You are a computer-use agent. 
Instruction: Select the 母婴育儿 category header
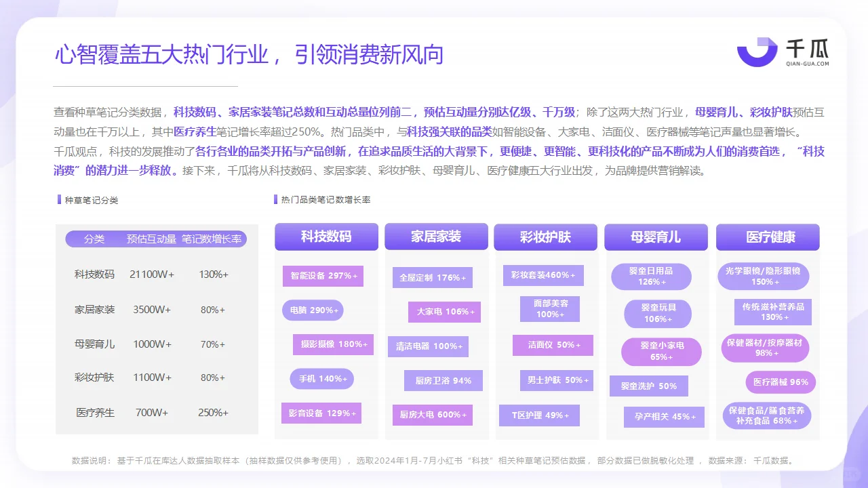(x=656, y=237)
